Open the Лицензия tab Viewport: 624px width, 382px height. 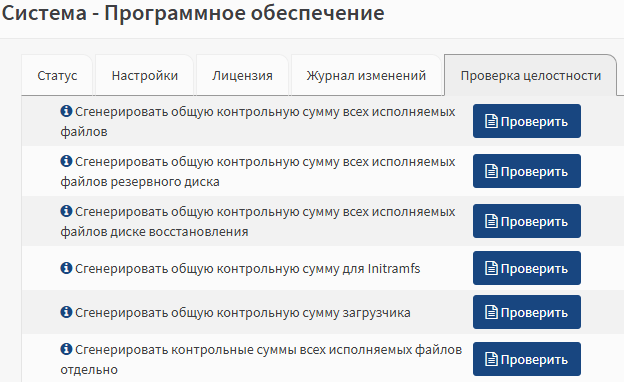(x=242, y=75)
